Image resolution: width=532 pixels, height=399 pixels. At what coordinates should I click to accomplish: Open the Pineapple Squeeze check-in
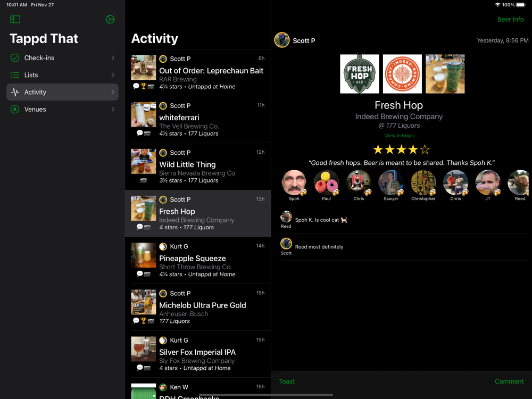pyautogui.click(x=198, y=260)
